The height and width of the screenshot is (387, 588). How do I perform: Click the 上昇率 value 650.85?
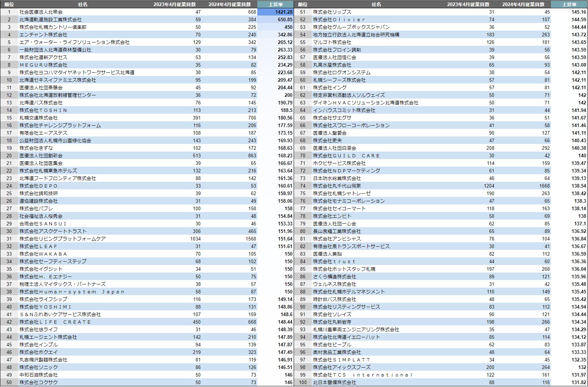click(x=285, y=19)
